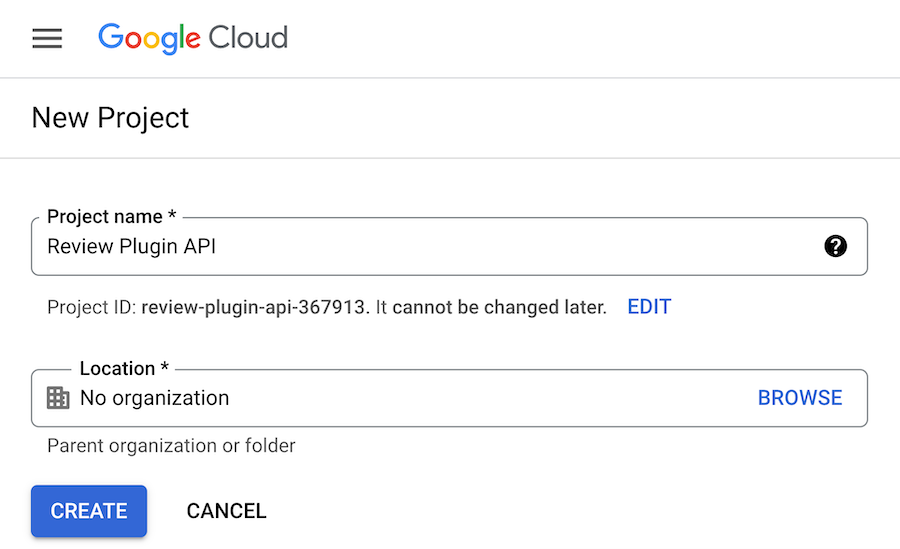Click the 'No organization' location value
This screenshot has height=549, width=900.
point(155,398)
